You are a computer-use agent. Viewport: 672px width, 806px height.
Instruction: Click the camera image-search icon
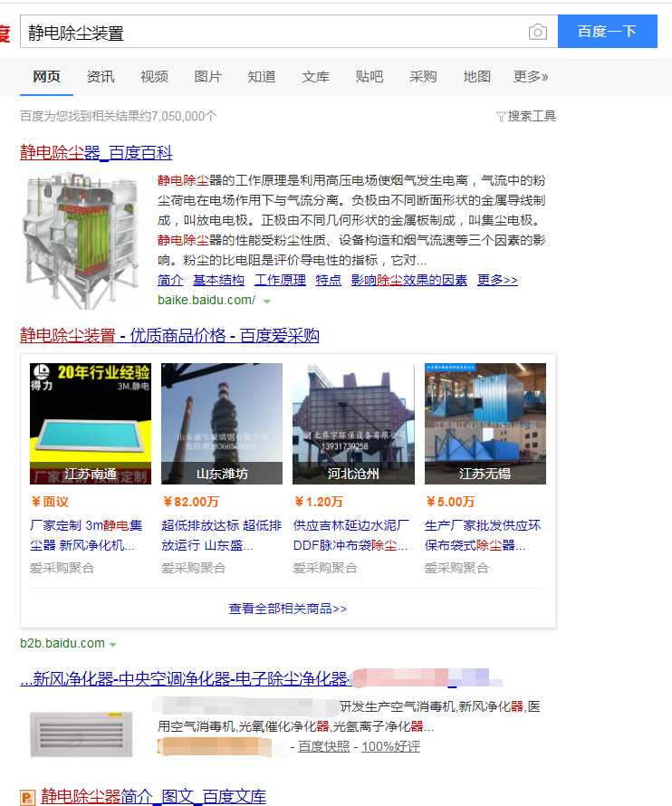(537, 32)
